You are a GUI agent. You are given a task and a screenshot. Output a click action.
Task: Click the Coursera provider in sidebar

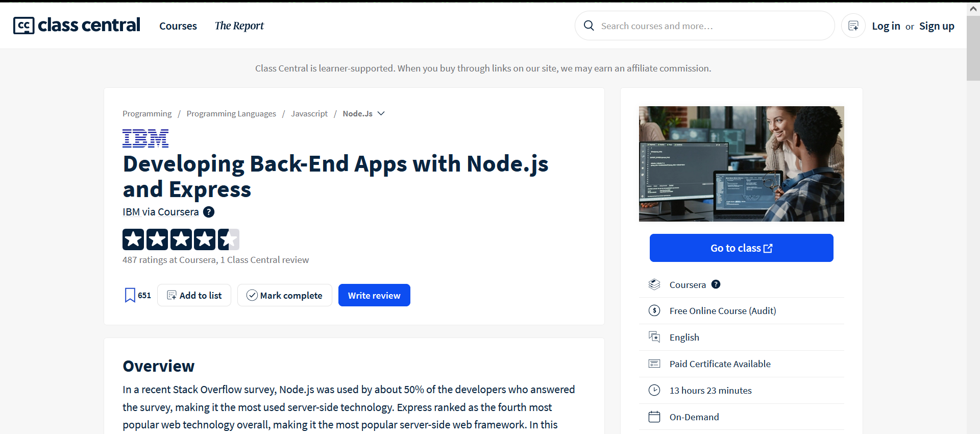point(688,285)
